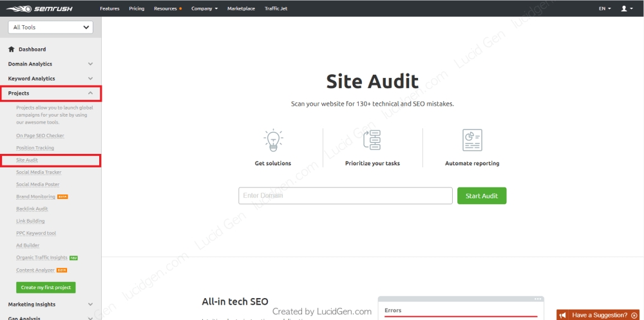Click the megaphone suggestion icon
The height and width of the screenshot is (320, 644).
tap(563, 315)
